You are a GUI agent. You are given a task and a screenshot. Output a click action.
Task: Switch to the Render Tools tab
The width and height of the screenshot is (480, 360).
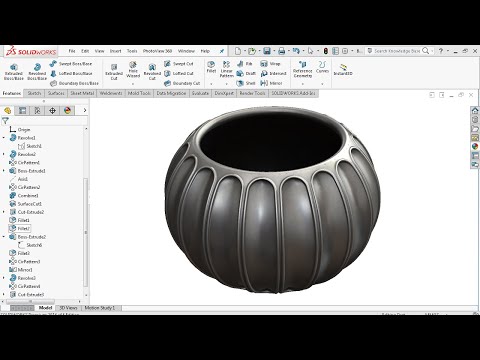point(252,93)
